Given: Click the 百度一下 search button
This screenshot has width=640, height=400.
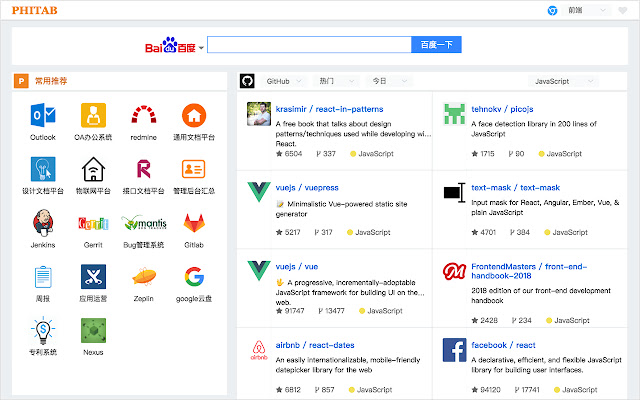Looking at the screenshot, I should click(436, 45).
